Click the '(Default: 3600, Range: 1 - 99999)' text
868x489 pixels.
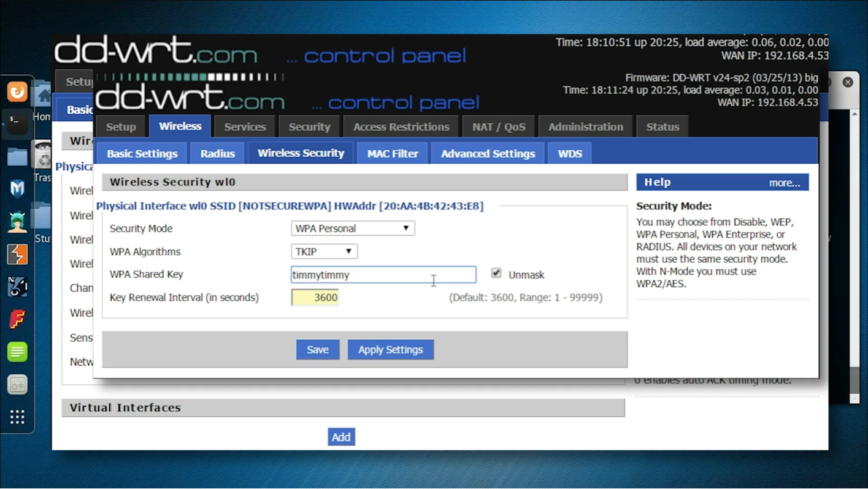point(526,298)
